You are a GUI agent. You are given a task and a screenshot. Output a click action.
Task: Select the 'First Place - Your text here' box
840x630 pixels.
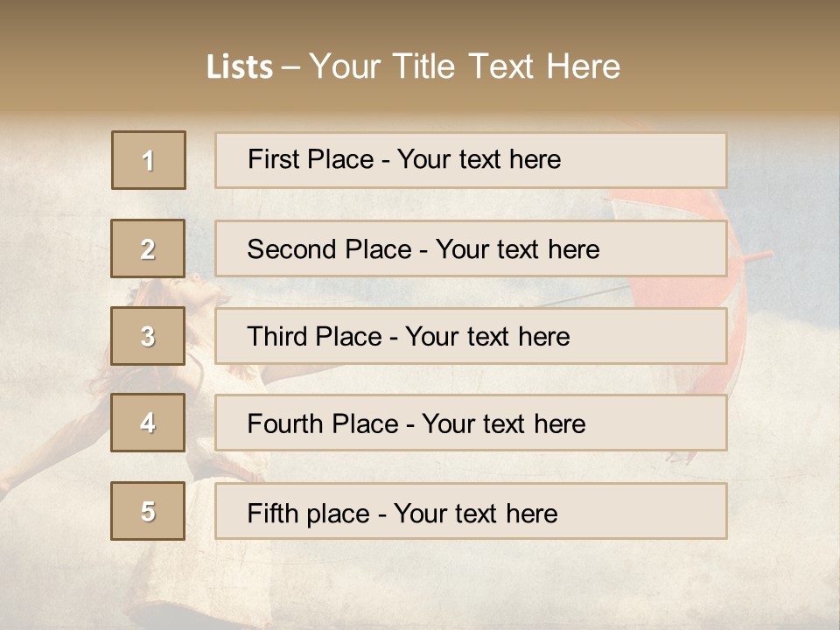pos(471,160)
